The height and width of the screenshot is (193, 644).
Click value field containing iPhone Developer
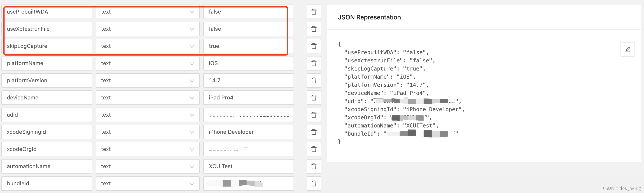tap(248, 132)
